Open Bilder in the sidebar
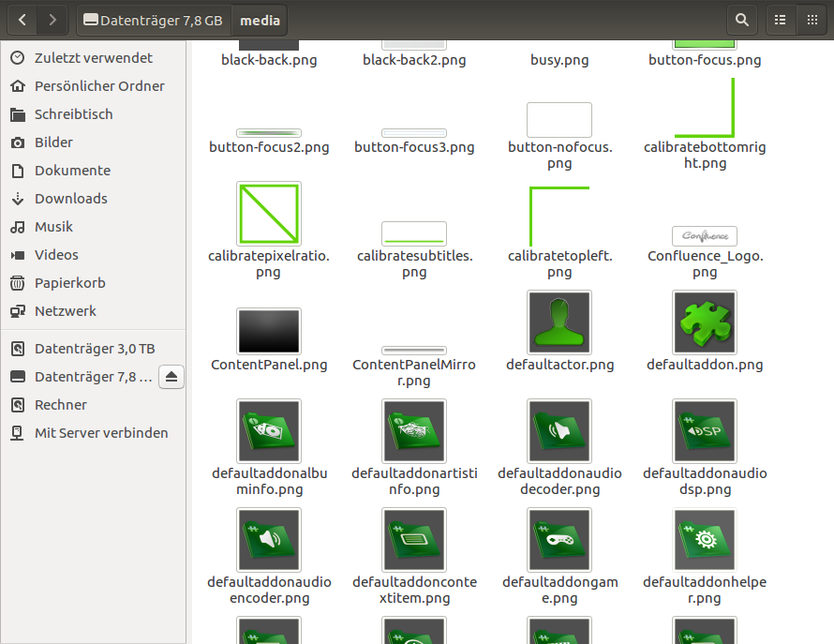The height and width of the screenshot is (644, 834). click(93, 142)
